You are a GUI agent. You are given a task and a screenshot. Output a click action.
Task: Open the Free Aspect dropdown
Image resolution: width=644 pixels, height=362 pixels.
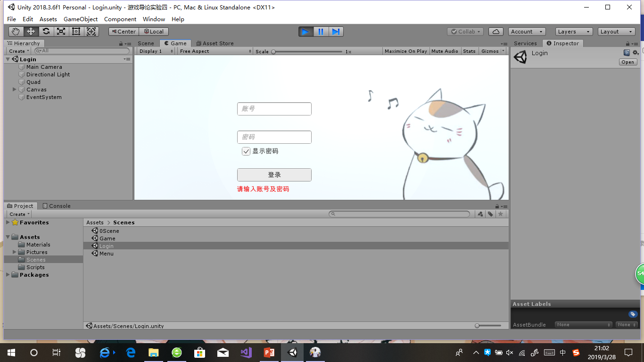click(215, 51)
